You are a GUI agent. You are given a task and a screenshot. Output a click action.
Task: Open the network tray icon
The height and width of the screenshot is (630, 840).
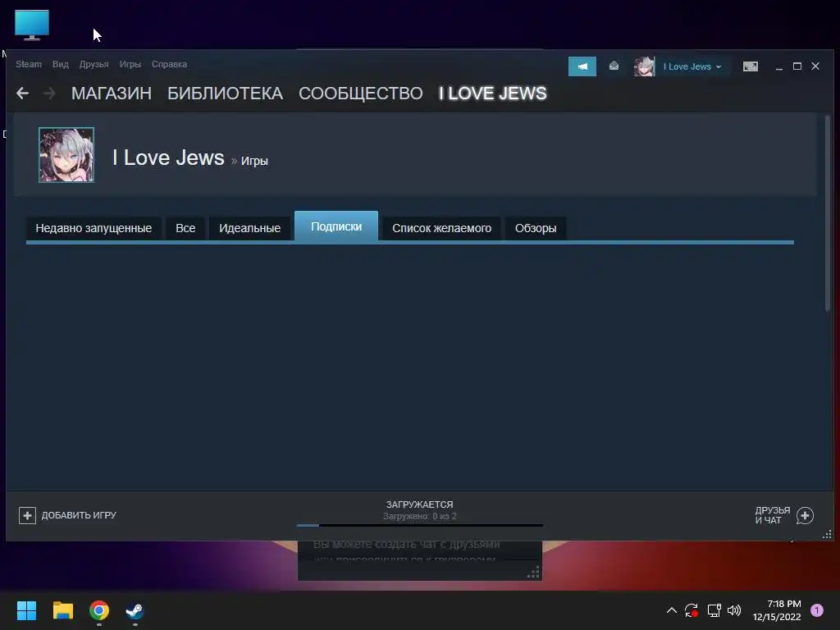714,610
